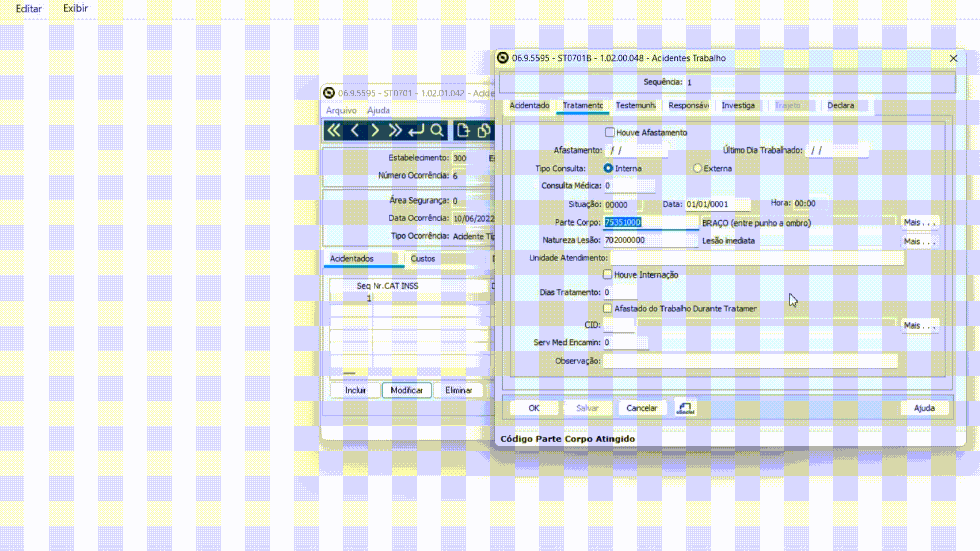Open Mais for Natureza Lesão

(920, 241)
